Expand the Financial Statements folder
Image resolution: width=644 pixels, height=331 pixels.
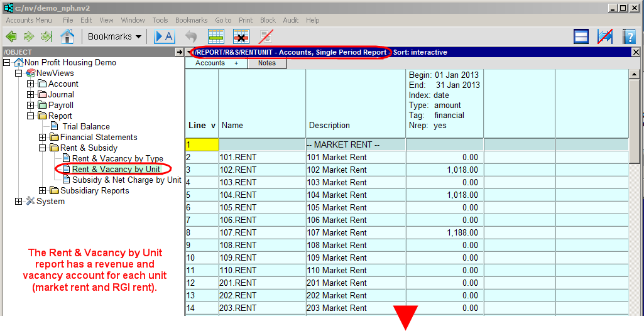coord(42,138)
